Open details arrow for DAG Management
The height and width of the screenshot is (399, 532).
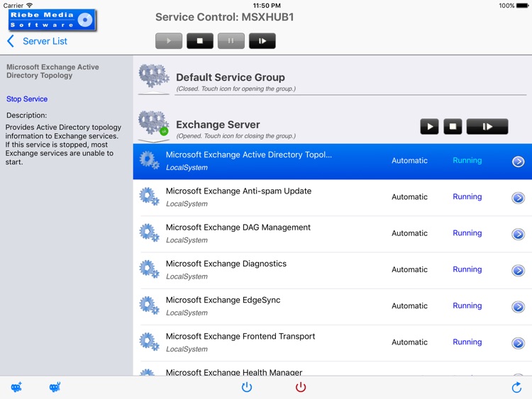tap(518, 234)
